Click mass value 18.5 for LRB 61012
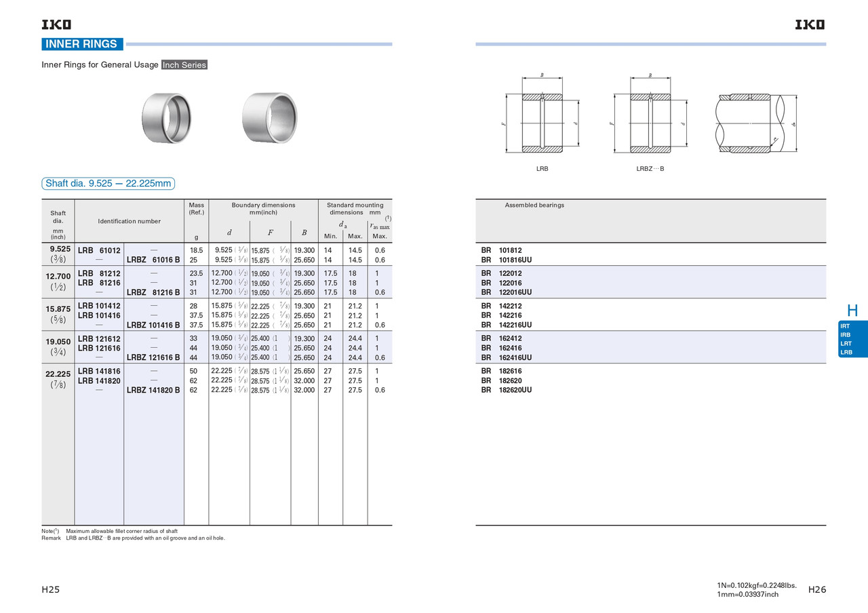 pos(197,250)
